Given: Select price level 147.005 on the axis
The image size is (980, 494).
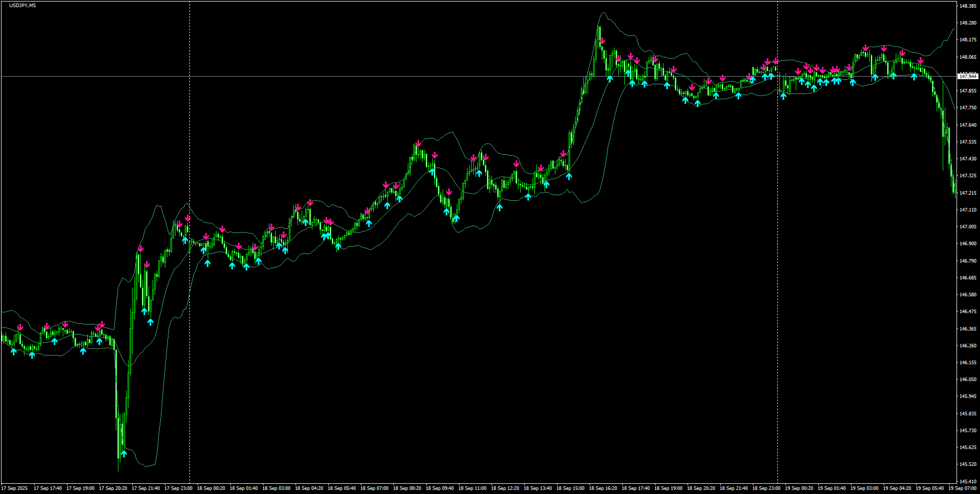Looking at the screenshot, I should pyautogui.click(x=968, y=227).
